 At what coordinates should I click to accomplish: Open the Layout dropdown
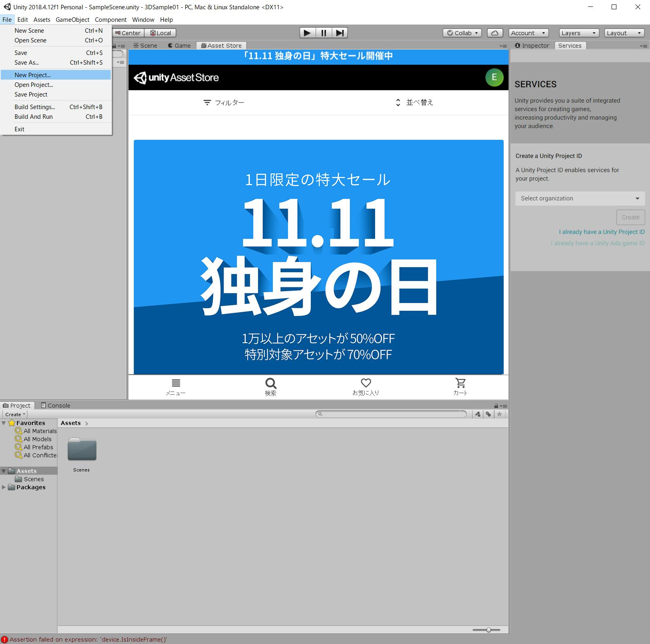tap(624, 33)
